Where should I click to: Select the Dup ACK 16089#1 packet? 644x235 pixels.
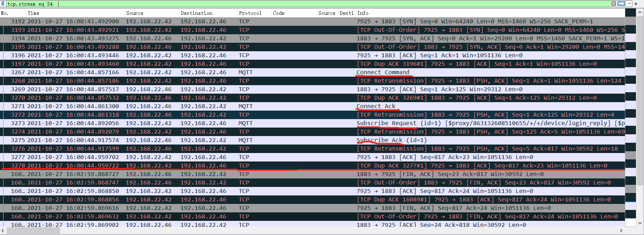pyautogui.click(x=312, y=200)
